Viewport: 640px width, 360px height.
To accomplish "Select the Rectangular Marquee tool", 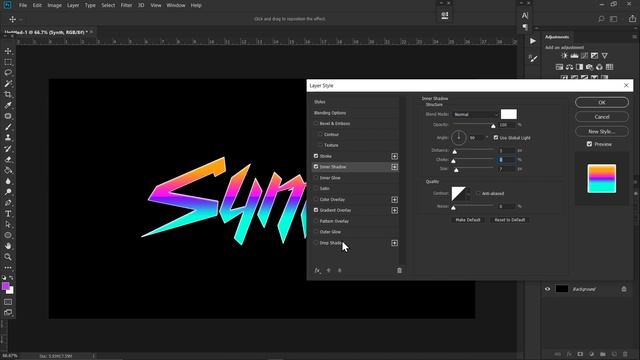I will coord(8,62).
